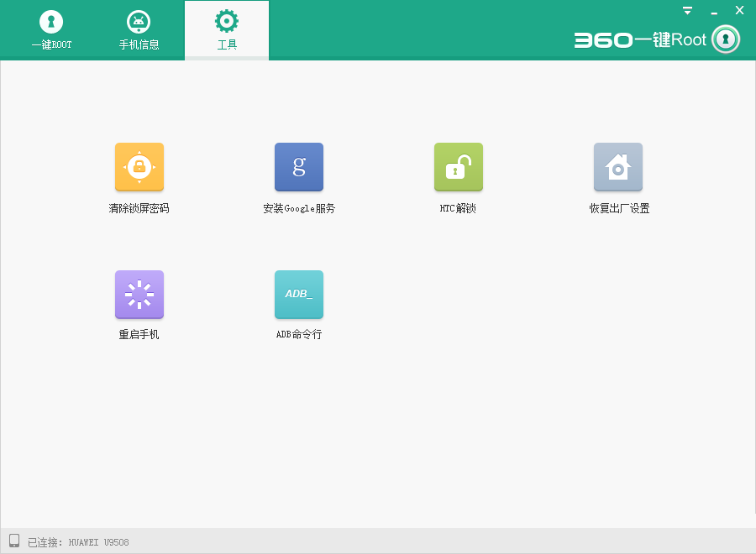This screenshot has height=554, width=756.
Task: Open the title bar dropdown menu arrow
Action: pyautogui.click(x=687, y=11)
